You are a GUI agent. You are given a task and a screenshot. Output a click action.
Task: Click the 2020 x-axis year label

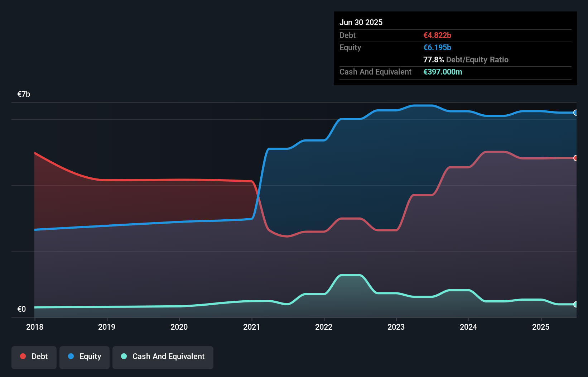click(x=179, y=327)
